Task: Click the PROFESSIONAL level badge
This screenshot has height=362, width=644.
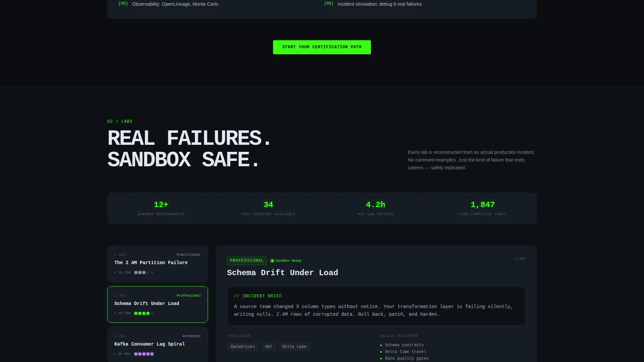Action: 247,261
